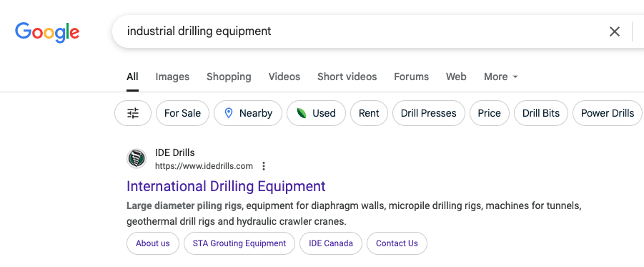Click the 'Large diameter piling rigs' snippet text
This screenshot has height=267, width=644.
[184, 205]
